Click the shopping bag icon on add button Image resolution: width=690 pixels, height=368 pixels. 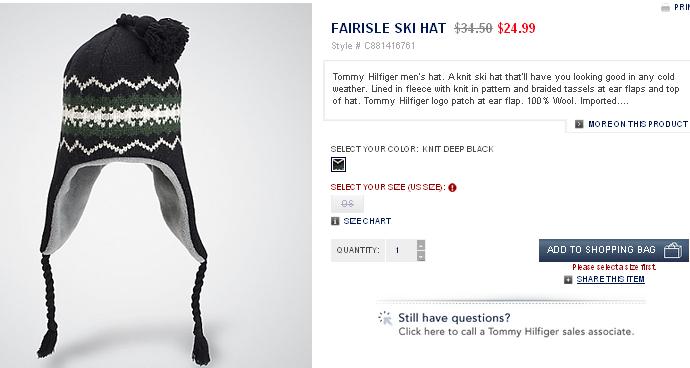click(673, 250)
